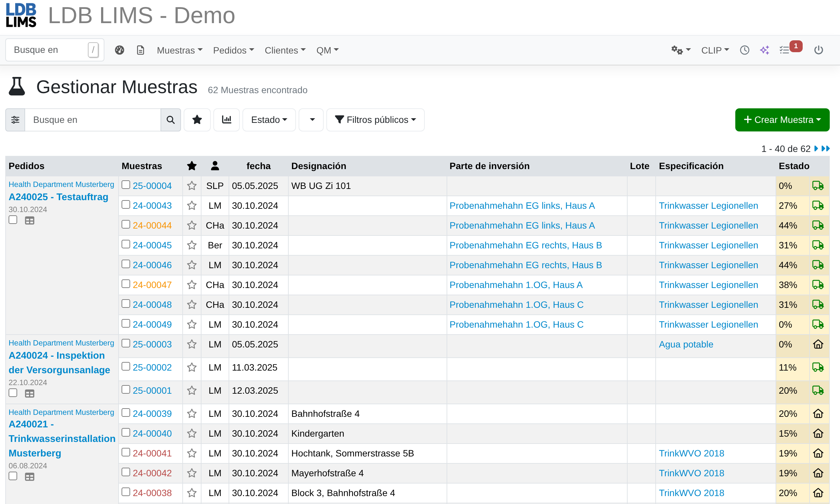Open the dashboard gauge icon in navbar
The image size is (840, 504).
coord(120,50)
